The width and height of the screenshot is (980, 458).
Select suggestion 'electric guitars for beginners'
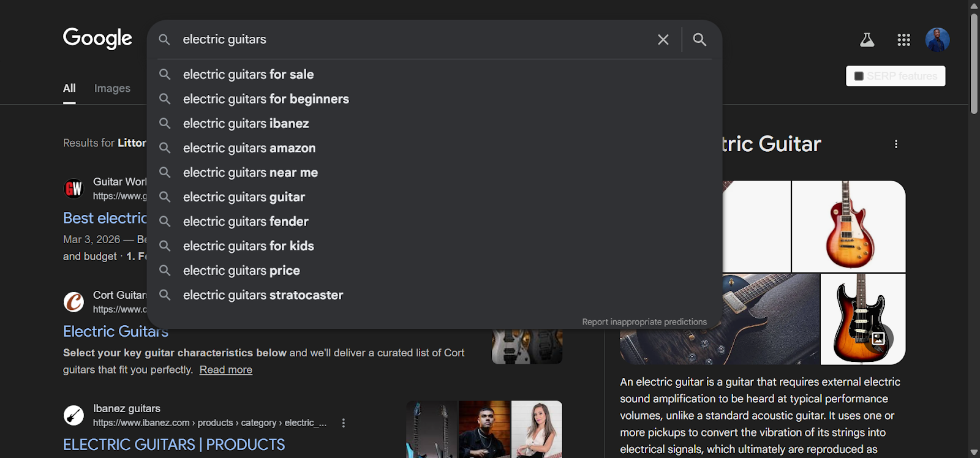(434, 99)
